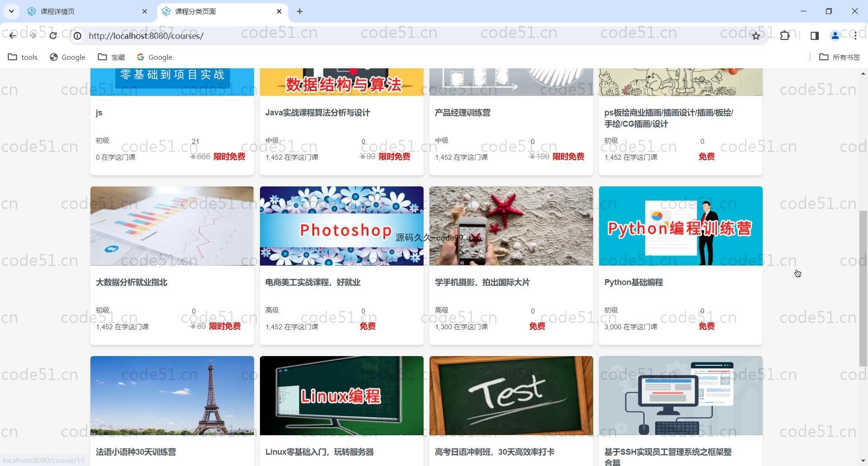Open the Google bookmark with G logo
Viewport: 868px width, 466px height.
pos(155,57)
